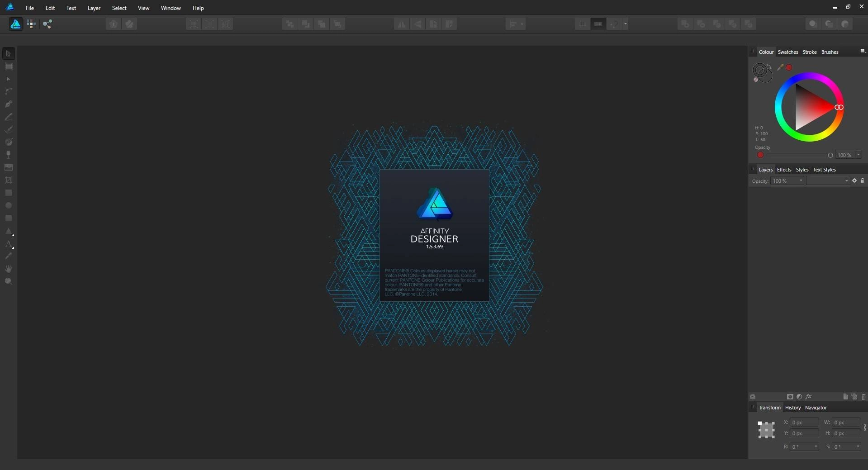The width and height of the screenshot is (868, 470).
Task: Click the Mask Layer icon
Action: pyautogui.click(x=790, y=397)
